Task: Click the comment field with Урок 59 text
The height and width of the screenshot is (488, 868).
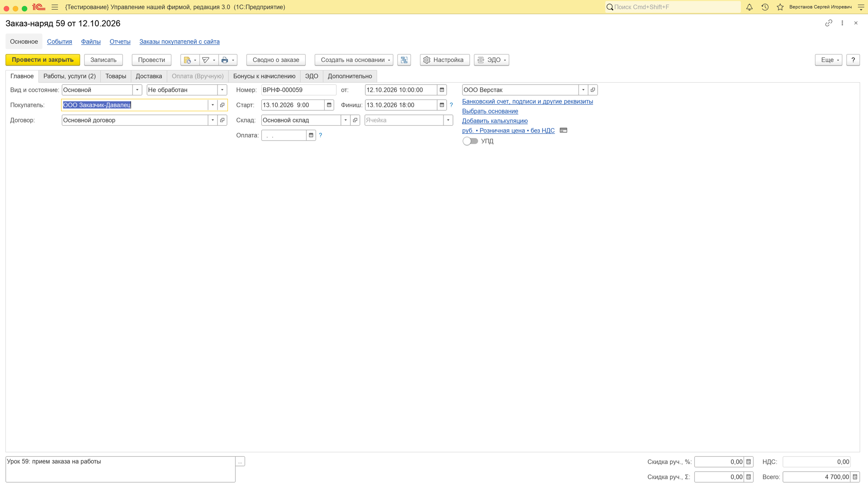Action: (120, 469)
